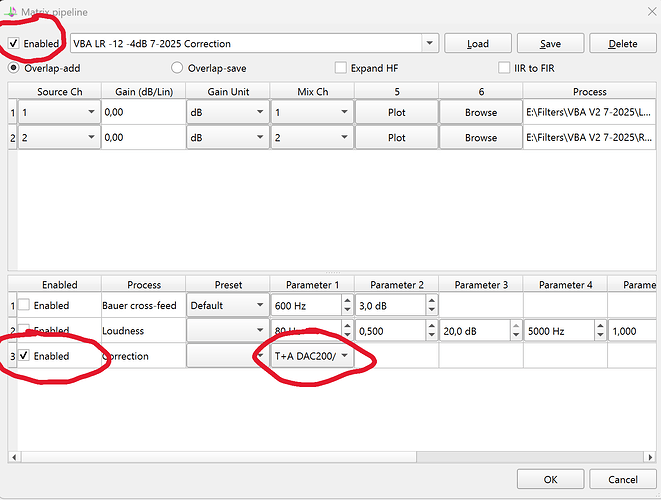Click the Cancel button
The height and width of the screenshot is (500, 661).
pyautogui.click(x=621, y=479)
